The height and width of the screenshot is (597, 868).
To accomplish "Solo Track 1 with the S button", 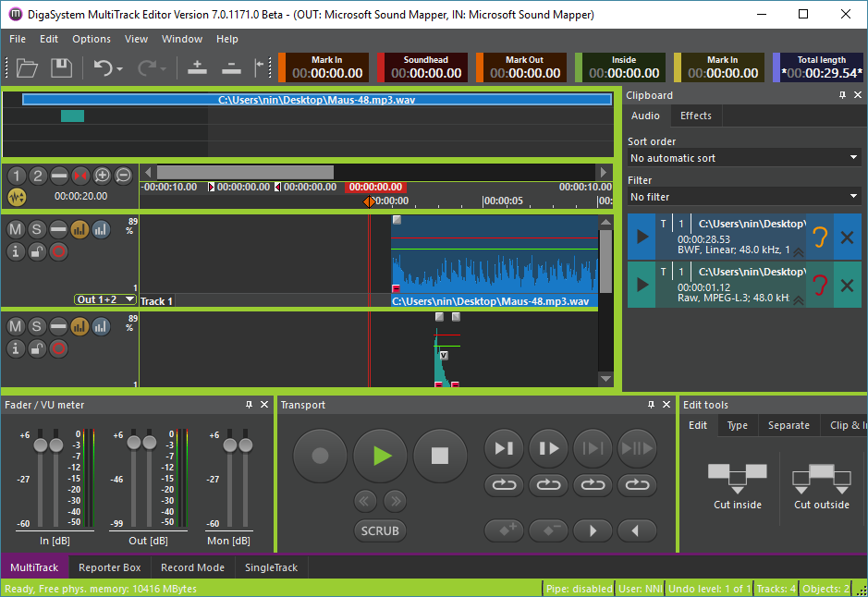I will 37,229.
